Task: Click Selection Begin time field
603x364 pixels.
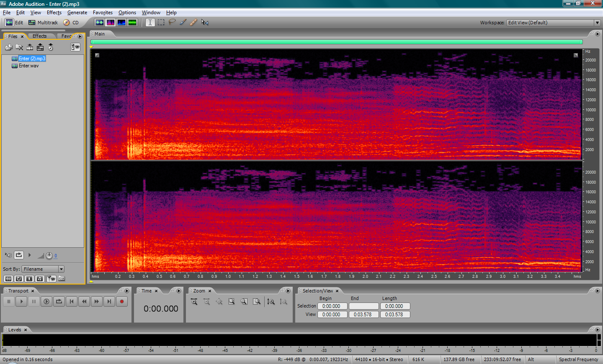Action: point(332,306)
